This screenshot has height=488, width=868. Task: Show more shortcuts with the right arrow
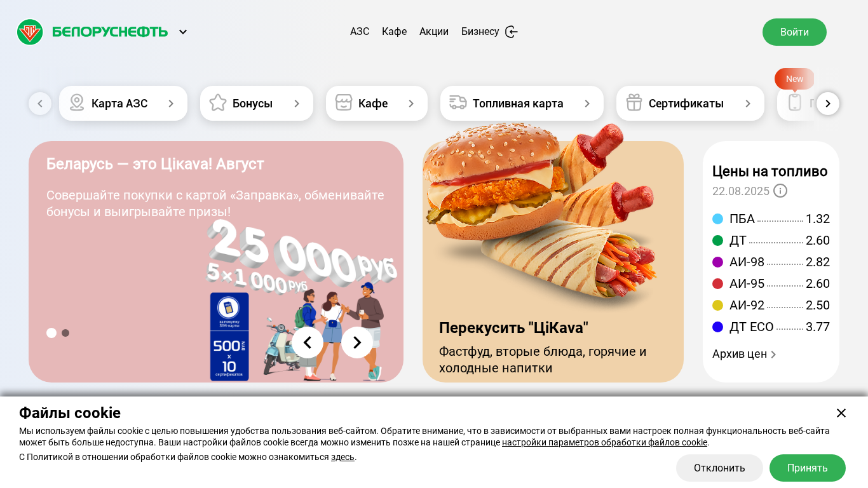coord(828,104)
